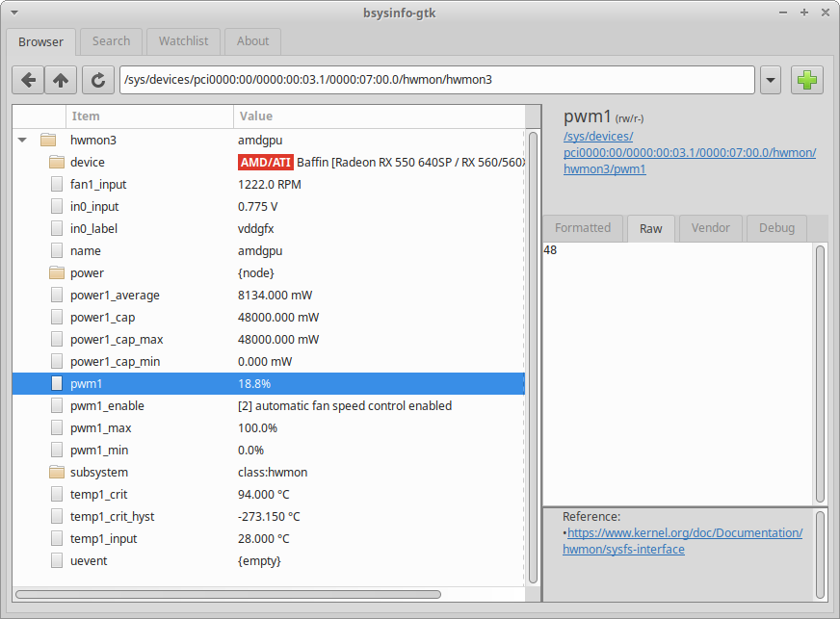The image size is (840, 619).
Task: Show the Raw value tab
Action: tap(650, 229)
